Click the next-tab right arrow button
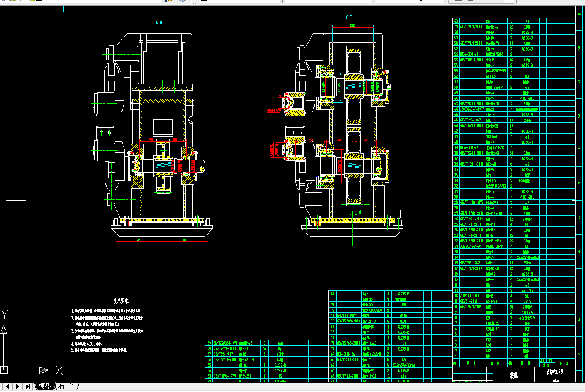Image resolution: width=585 pixels, height=392 pixels. point(18,386)
